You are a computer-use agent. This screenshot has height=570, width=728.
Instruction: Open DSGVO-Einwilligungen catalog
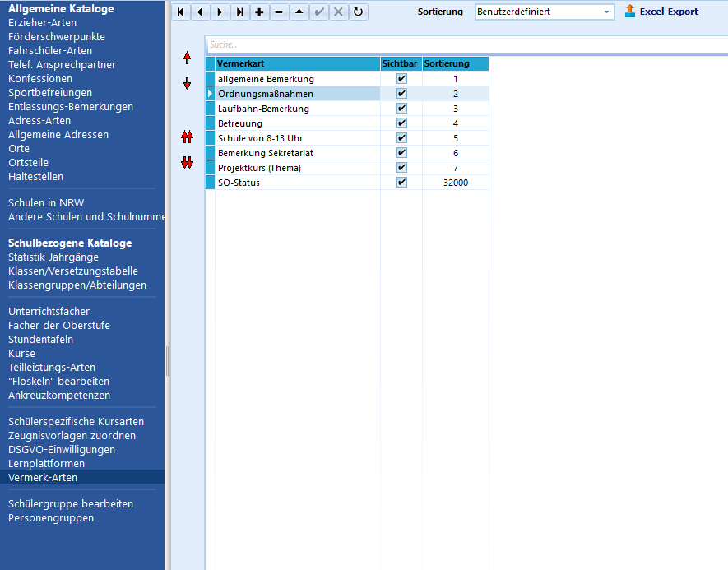pyautogui.click(x=62, y=449)
